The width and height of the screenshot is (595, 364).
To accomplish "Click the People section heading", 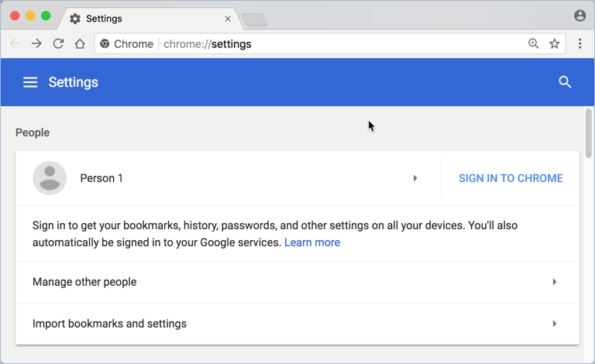I will point(33,132).
